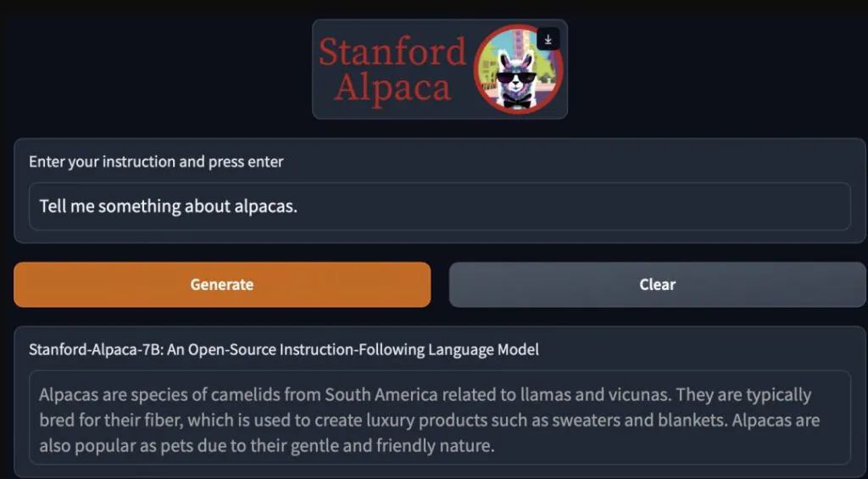Click the "Enter your instruction and press enter" label
The height and width of the screenshot is (479, 868).
(x=156, y=161)
